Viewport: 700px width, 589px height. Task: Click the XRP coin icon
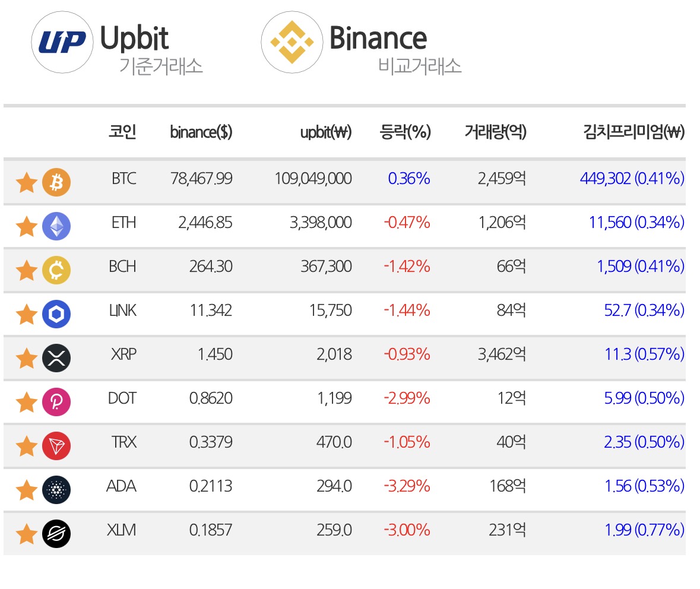[56, 357]
